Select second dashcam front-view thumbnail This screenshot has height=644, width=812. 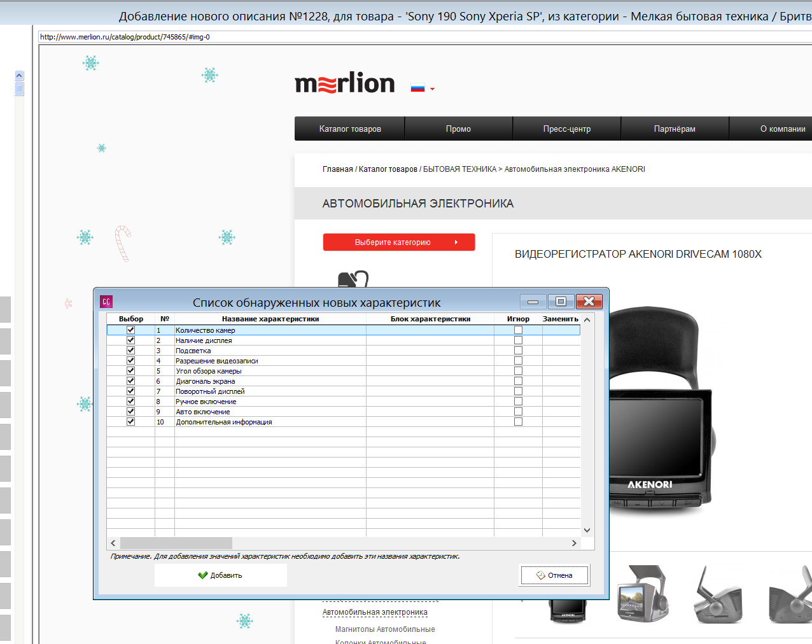(x=643, y=594)
